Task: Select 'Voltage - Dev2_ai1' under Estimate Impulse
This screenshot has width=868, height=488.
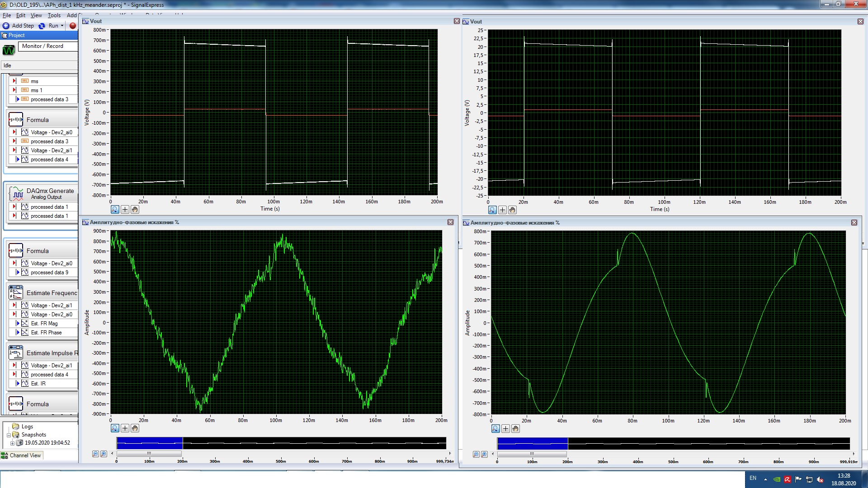Action: point(43,366)
